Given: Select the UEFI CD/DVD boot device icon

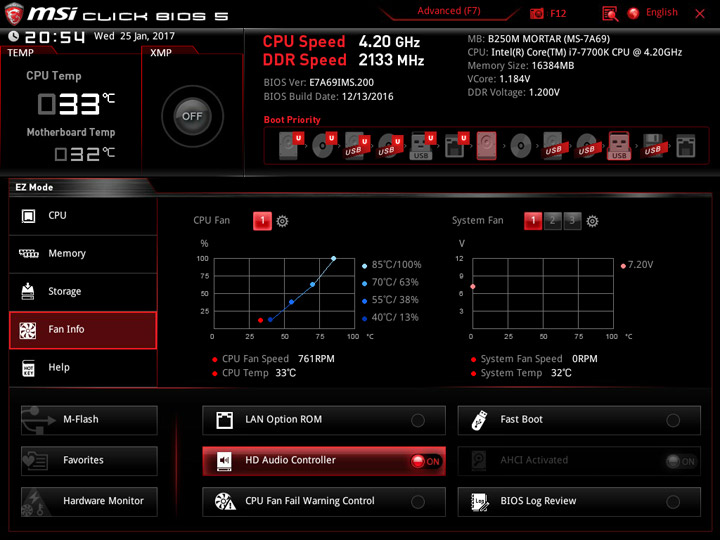Looking at the screenshot, I should [324, 146].
